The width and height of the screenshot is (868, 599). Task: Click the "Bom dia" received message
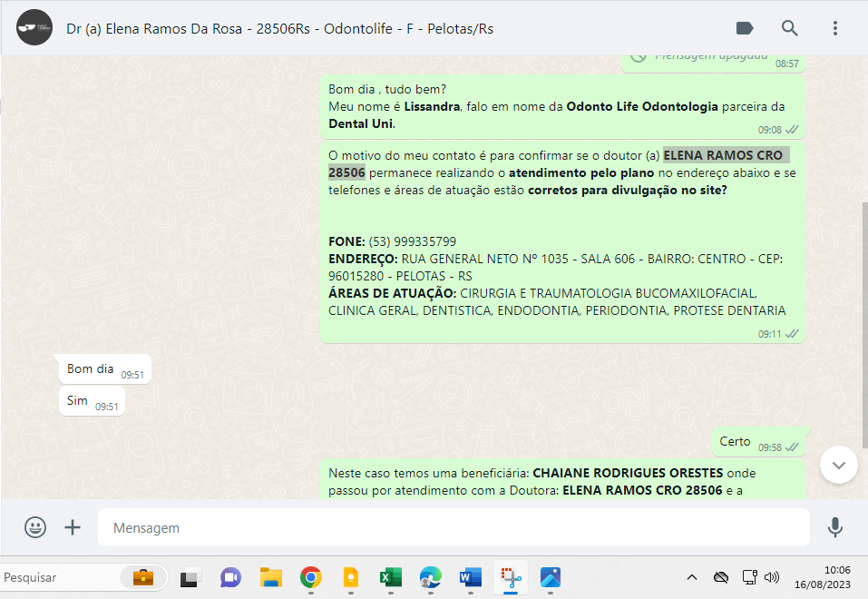pos(105,369)
